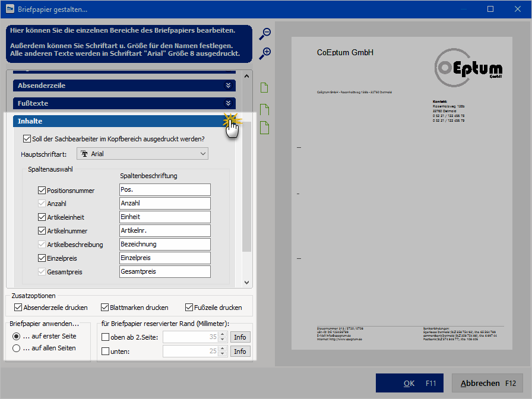This screenshot has width=532, height=399.
Task: Click the Kontakt address block in preview
Action: click(448, 111)
